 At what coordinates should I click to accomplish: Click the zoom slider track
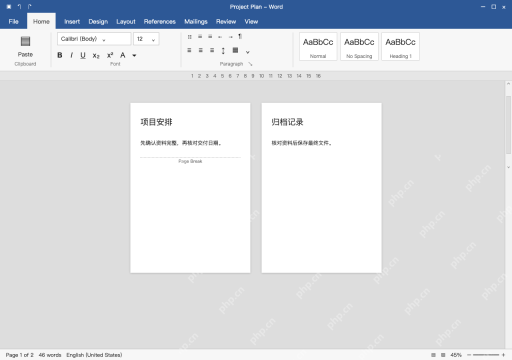pyautogui.click(x=486, y=355)
